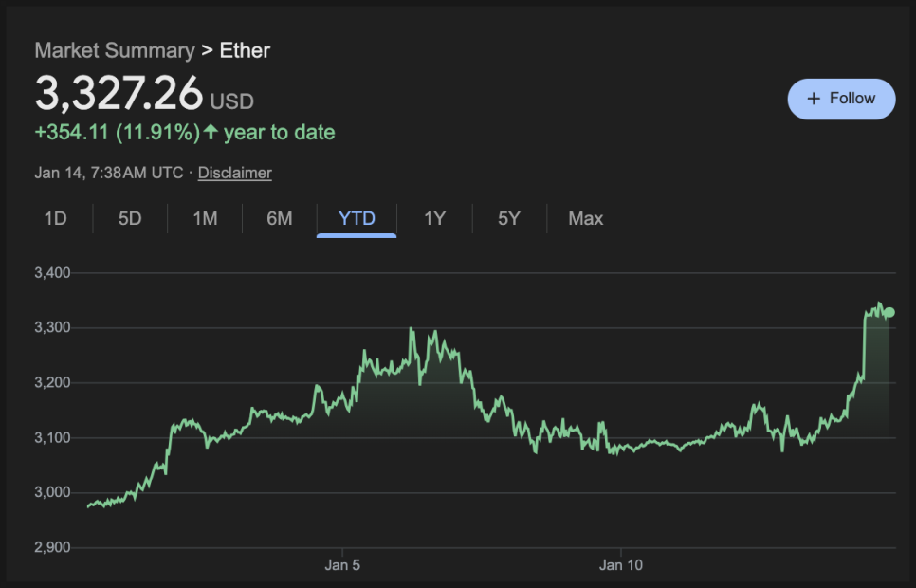Viewport: 916px width, 588px height.
Task: Open the 5Y price history
Action: point(509,219)
